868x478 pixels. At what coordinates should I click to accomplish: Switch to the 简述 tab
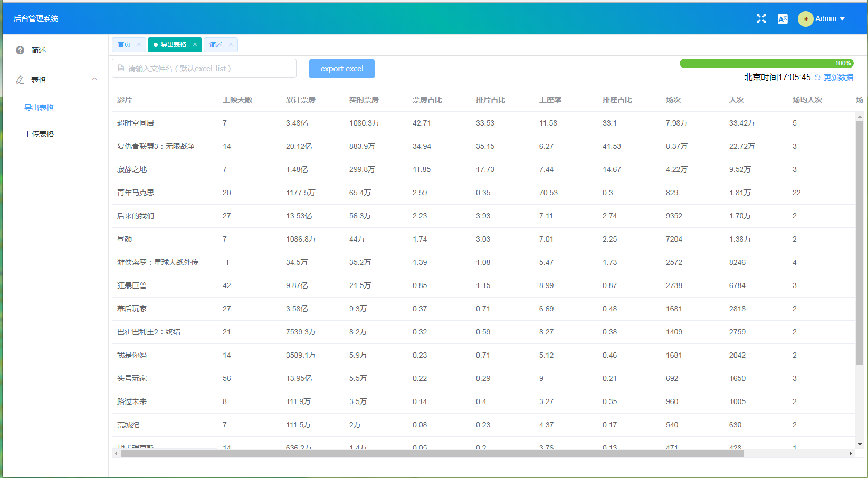[x=216, y=45]
